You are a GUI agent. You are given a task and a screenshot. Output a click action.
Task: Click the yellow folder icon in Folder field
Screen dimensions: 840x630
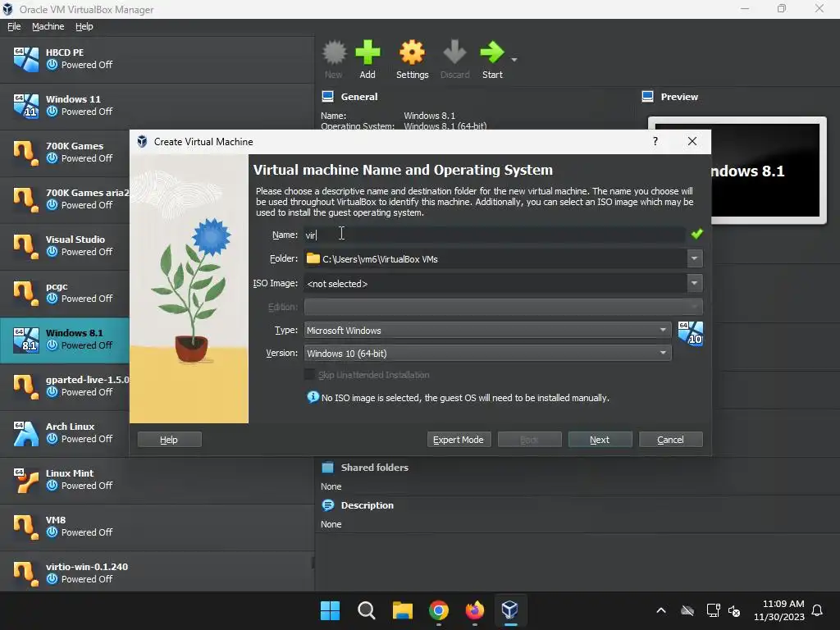pyautogui.click(x=313, y=258)
